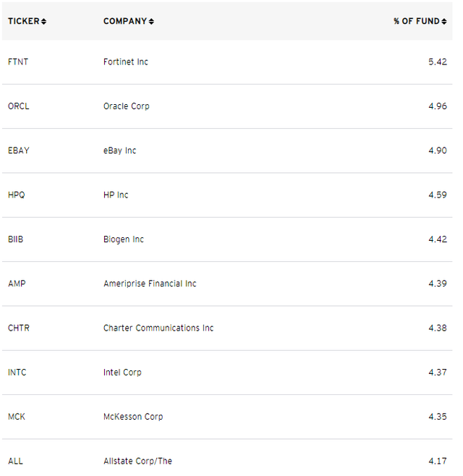Sort holdings by % OF FUND header

[x=417, y=21]
